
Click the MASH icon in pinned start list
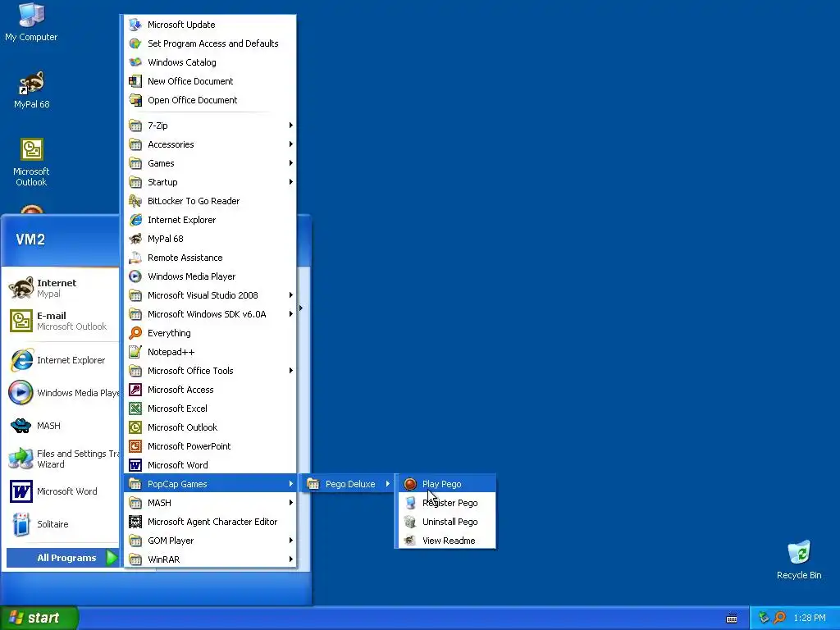pos(21,426)
